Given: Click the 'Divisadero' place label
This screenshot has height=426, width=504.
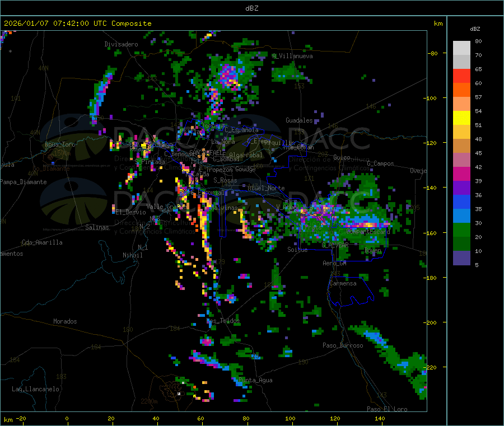Looking at the screenshot, I should [x=121, y=44].
